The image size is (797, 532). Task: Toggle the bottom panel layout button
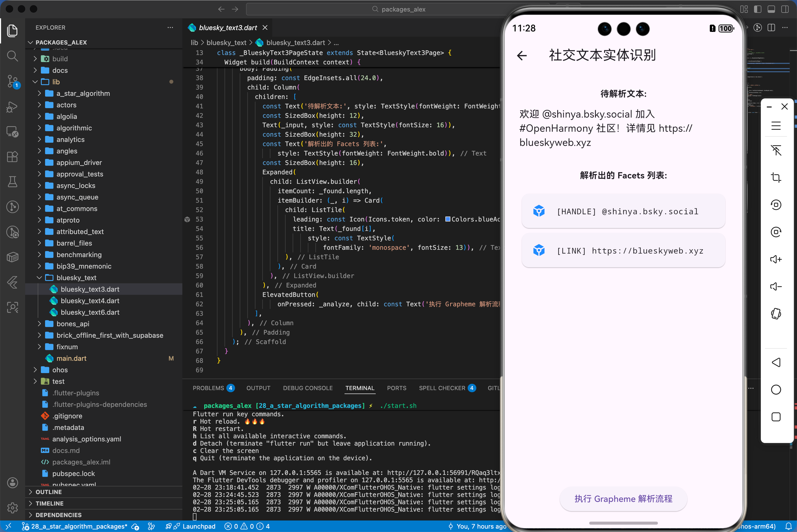[771, 9]
